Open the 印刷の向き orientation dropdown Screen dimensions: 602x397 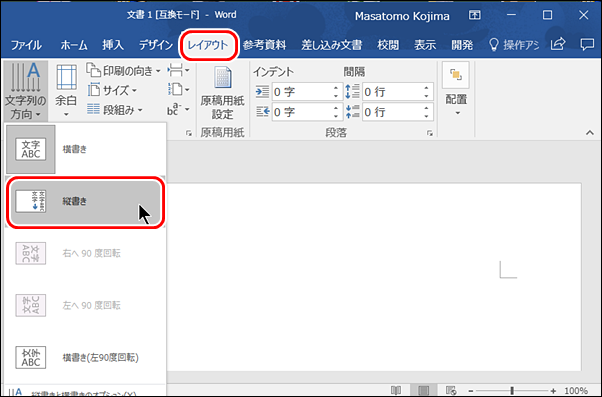tap(123, 71)
